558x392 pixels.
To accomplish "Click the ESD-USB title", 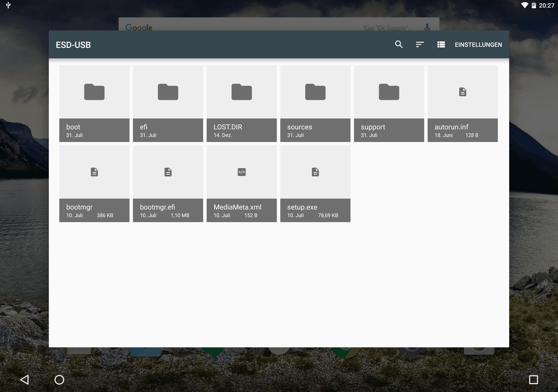I will coord(73,45).
